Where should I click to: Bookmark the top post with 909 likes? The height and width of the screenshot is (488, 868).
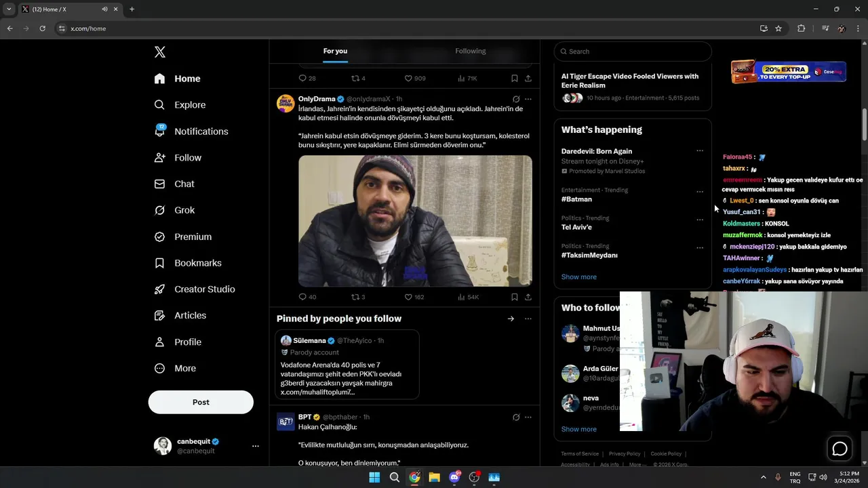coord(515,78)
